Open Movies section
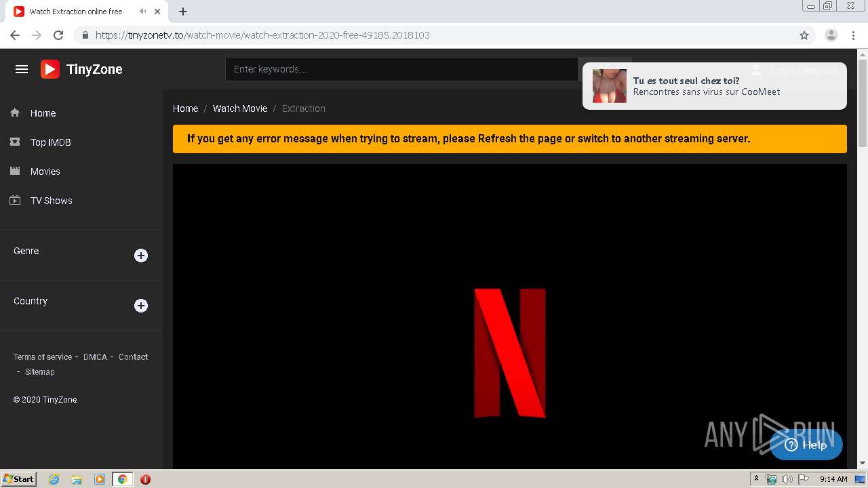868x488 pixels. 45,171
